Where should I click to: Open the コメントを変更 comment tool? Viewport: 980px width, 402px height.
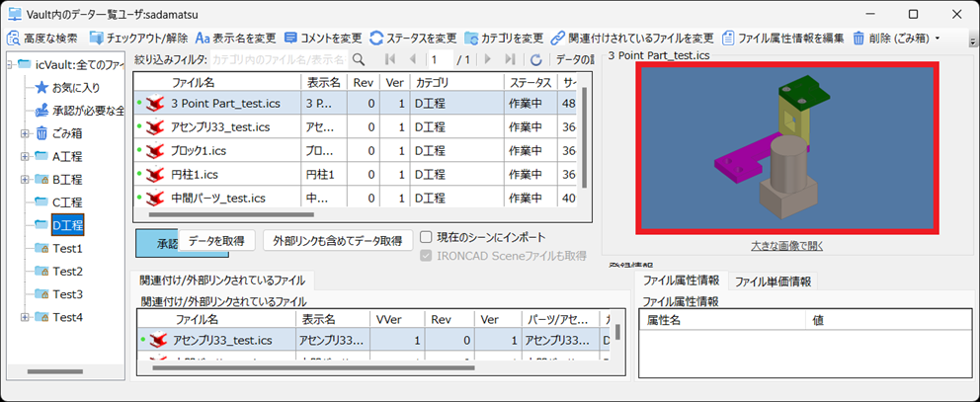(322, 39)
